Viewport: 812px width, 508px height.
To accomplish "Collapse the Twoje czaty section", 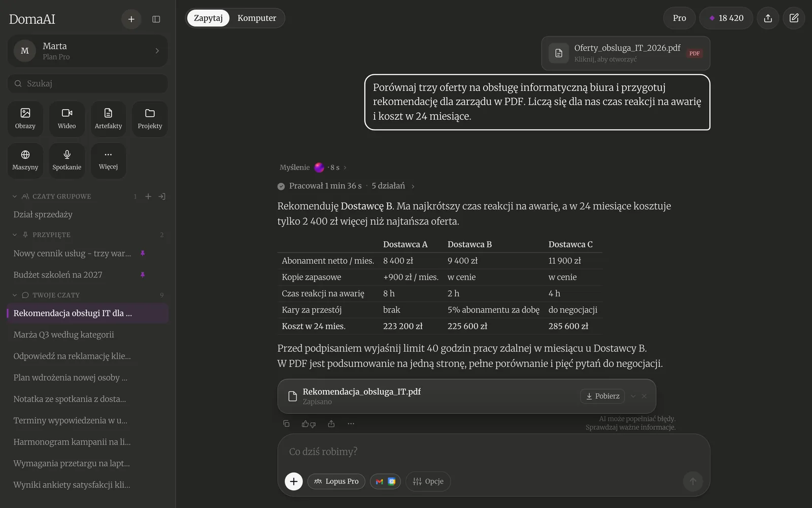I will click(15, 295).
